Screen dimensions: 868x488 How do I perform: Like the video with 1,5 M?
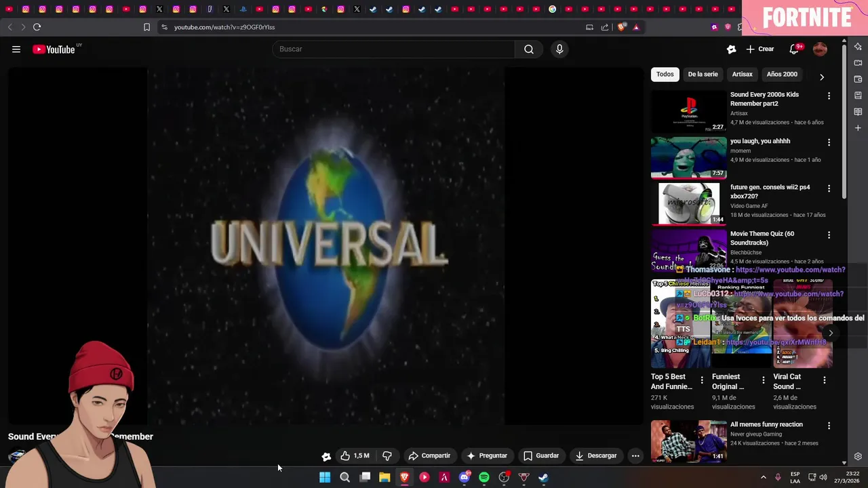click(355, 456)
